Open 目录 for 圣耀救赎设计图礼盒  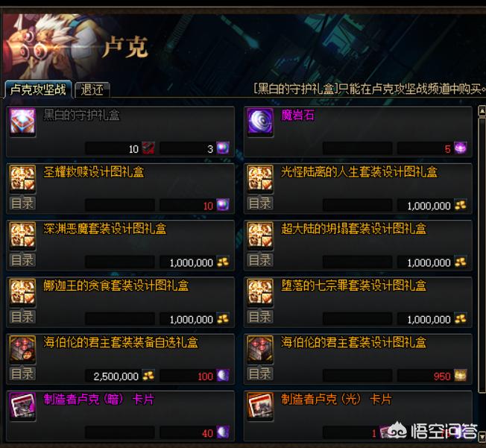[22, 204]
